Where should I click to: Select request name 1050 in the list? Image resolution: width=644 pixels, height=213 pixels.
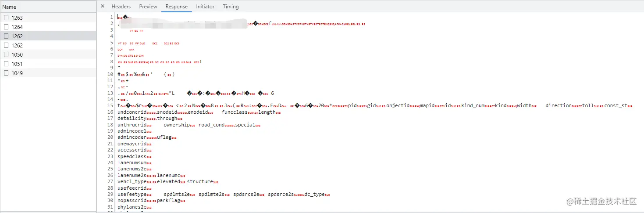17,55
